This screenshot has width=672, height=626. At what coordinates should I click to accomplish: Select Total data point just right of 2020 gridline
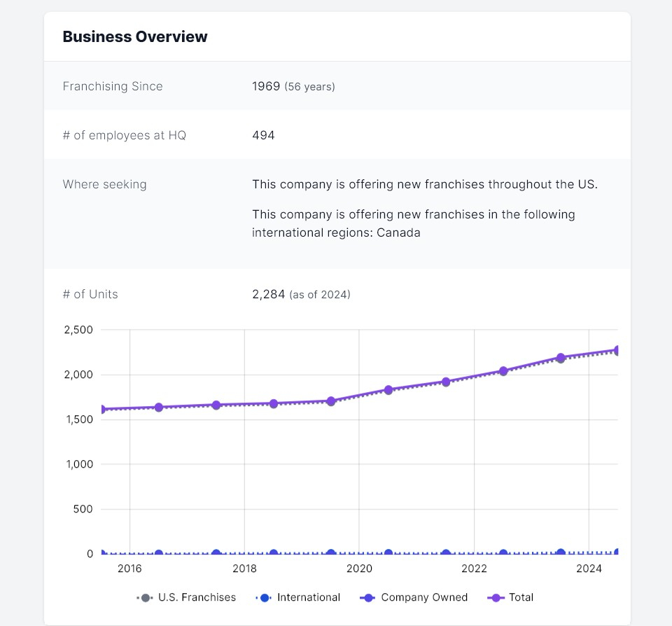click(x=388, y=389)
